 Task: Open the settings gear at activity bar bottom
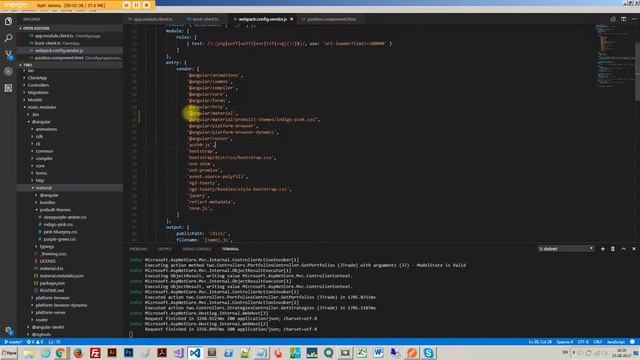9,331
